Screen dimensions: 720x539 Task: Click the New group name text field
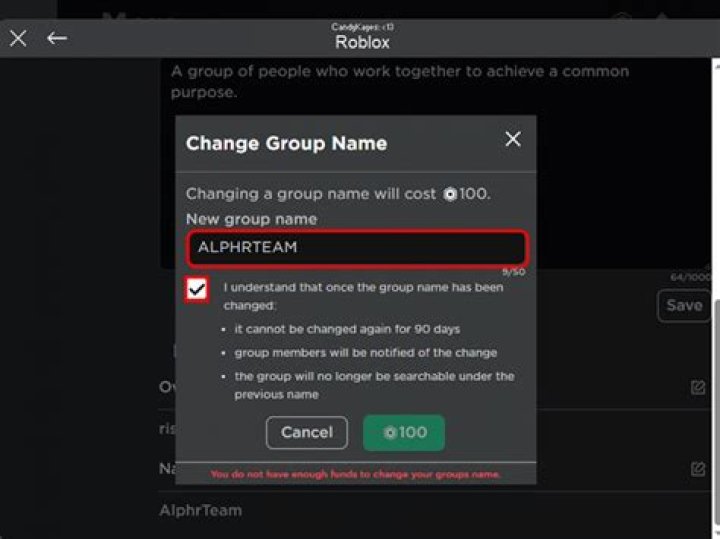(x=356, y=247)
